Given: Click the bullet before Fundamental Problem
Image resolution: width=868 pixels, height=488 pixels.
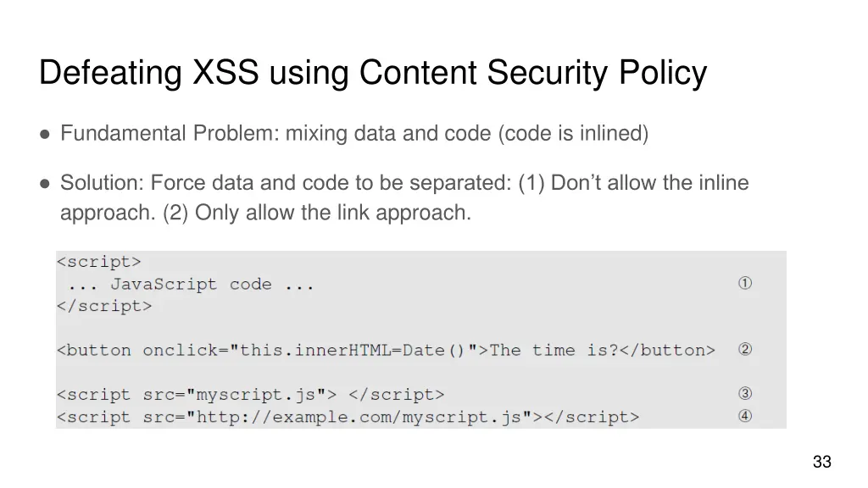Looking at the screenshot, I should (x=44, y=134).
